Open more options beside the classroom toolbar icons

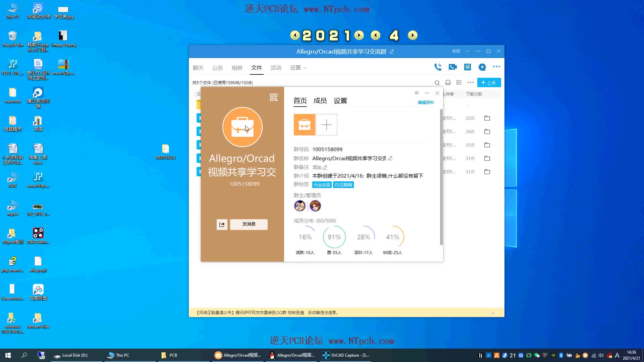[496, 67]
